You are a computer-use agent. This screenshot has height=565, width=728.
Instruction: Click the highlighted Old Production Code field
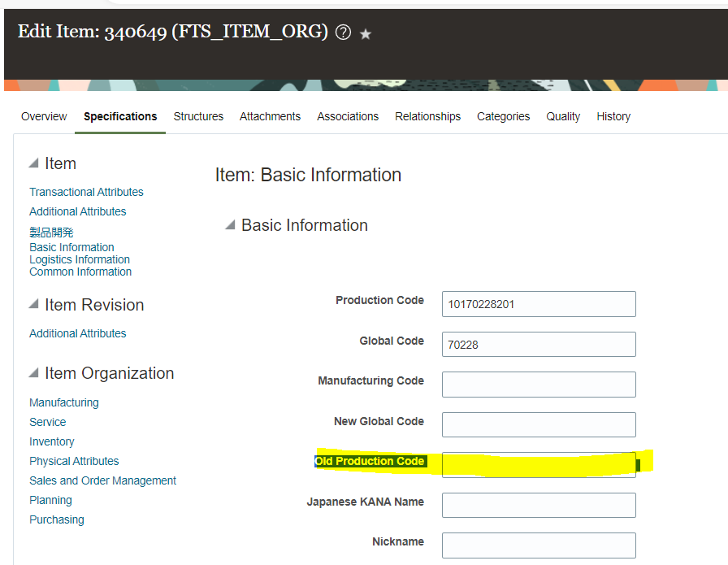point(538,464)
